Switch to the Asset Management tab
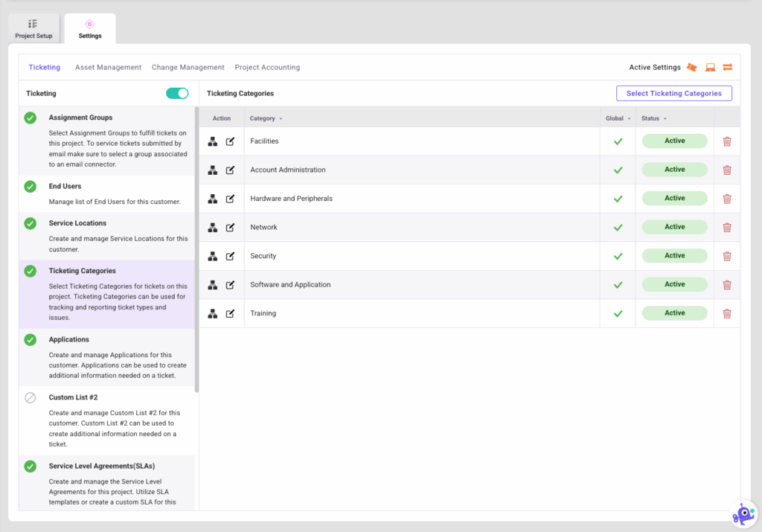Image resolution: width=762 pixels, height=532 pixels. tap(108, 67)
